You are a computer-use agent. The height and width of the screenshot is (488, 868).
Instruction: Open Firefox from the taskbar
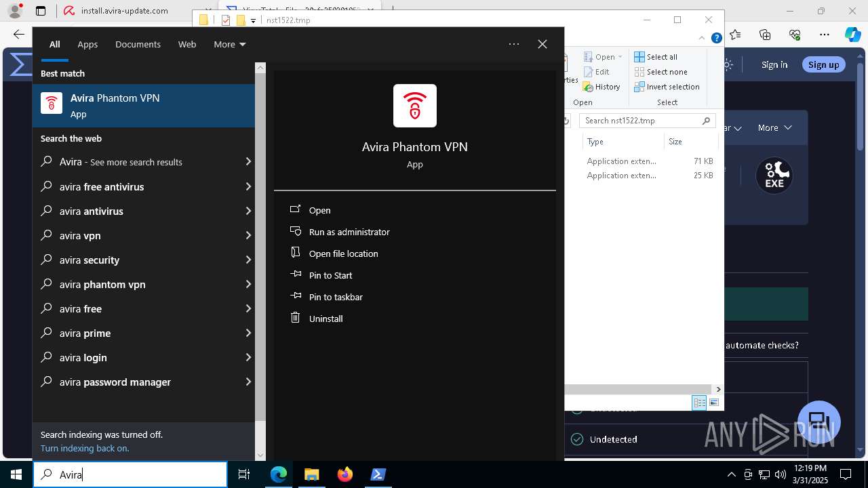[344, 474]
